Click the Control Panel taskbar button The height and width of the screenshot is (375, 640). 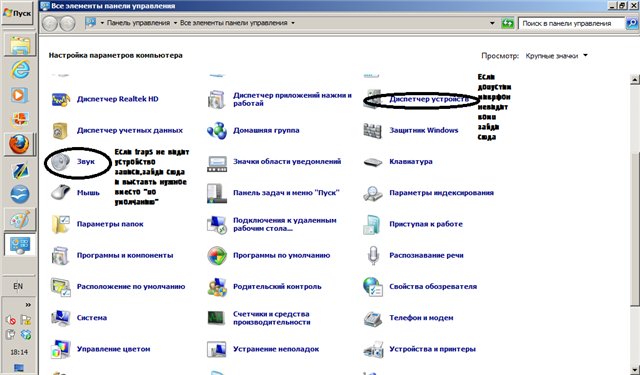click(20, 244)
